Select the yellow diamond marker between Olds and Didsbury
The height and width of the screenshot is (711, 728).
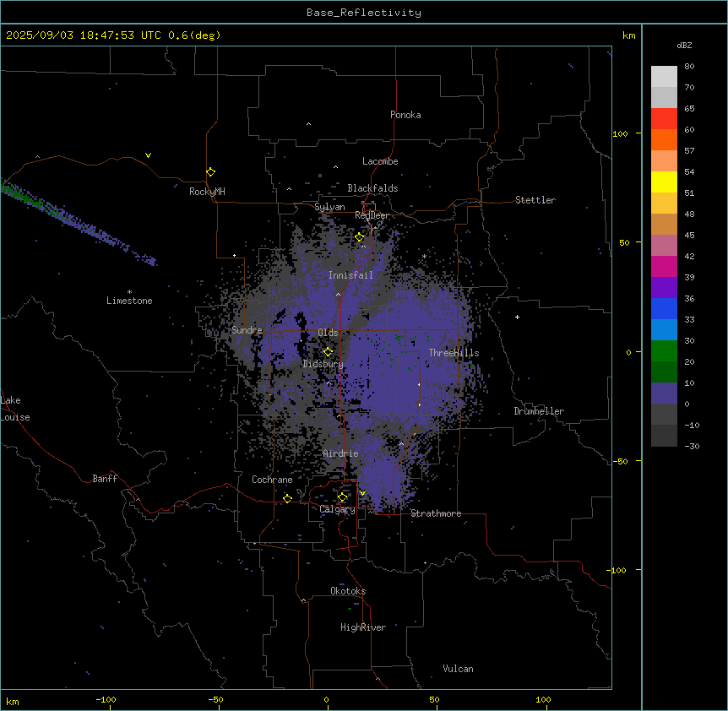[x=328, y=352]
